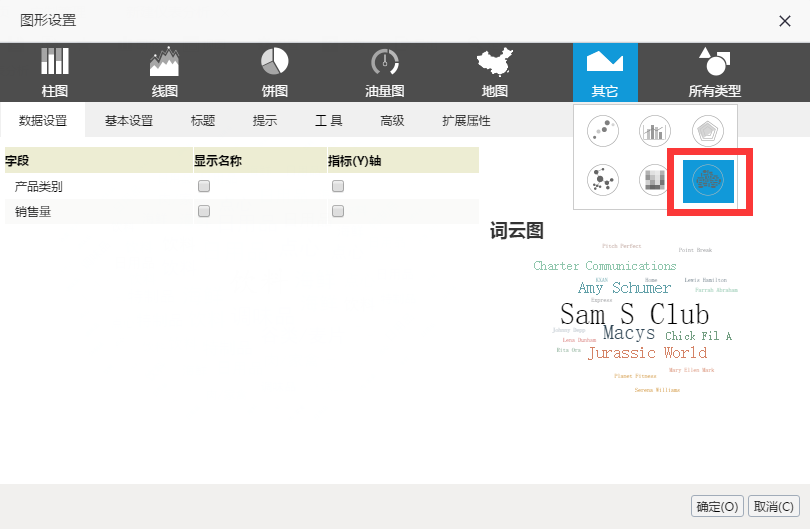810x529 pixels.
Task: Select the 油量图 gauge chart type
Action: click(384, 72)
